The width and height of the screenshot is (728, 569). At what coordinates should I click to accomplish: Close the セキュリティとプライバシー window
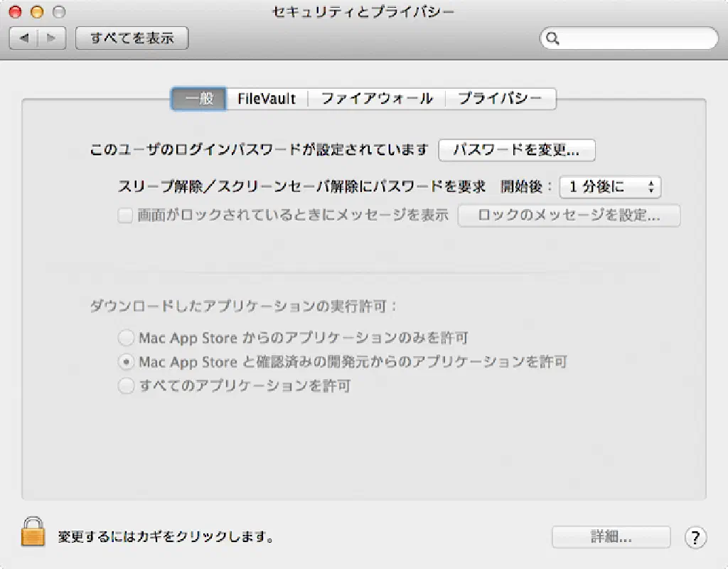tap(15, 12)
